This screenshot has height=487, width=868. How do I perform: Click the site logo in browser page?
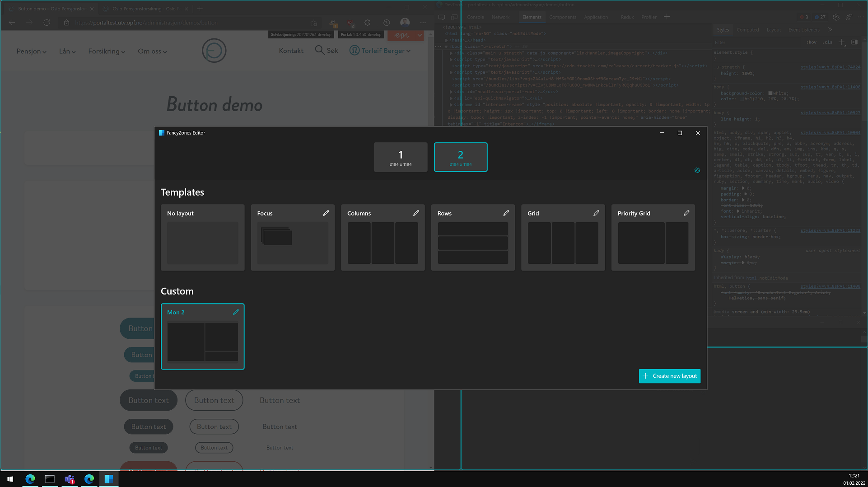tap(214, 51)
